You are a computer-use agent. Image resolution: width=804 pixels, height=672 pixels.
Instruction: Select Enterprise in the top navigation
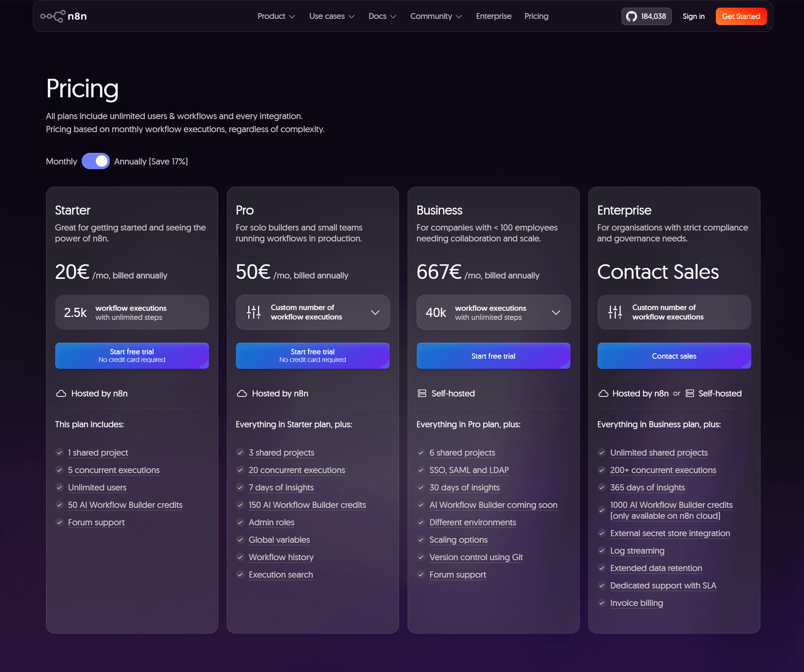point(494,16)
